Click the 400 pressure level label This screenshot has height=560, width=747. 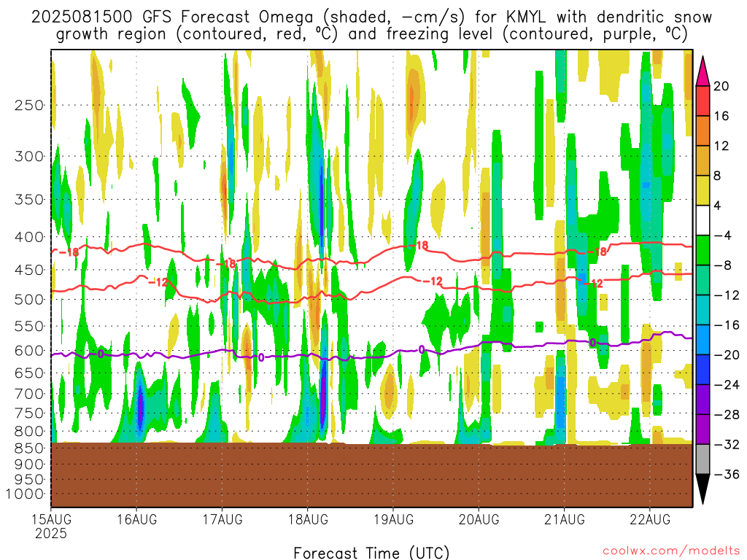tap(29, 237)
